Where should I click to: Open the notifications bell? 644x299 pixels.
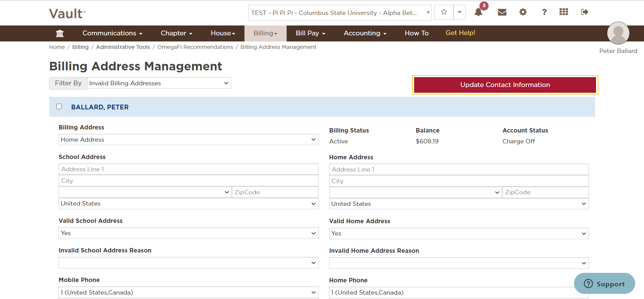[x=478, y=12]
